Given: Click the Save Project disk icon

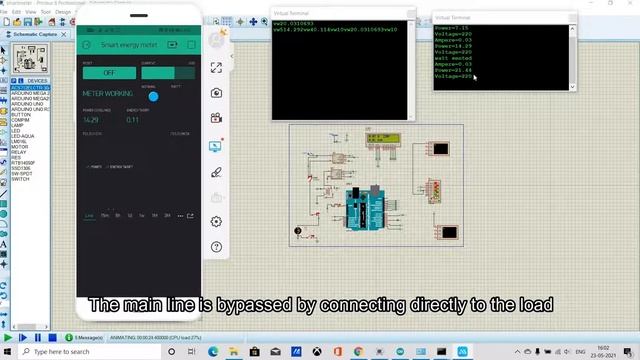Looking at the screenshot, I should point(28,22).
